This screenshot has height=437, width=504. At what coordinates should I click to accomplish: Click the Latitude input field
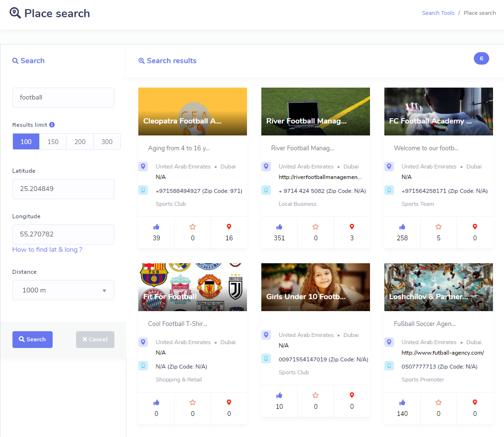[63, 189]
